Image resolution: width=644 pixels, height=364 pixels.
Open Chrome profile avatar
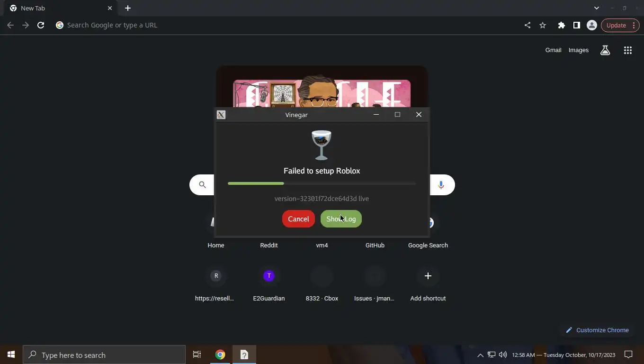[x=592, y=25]
